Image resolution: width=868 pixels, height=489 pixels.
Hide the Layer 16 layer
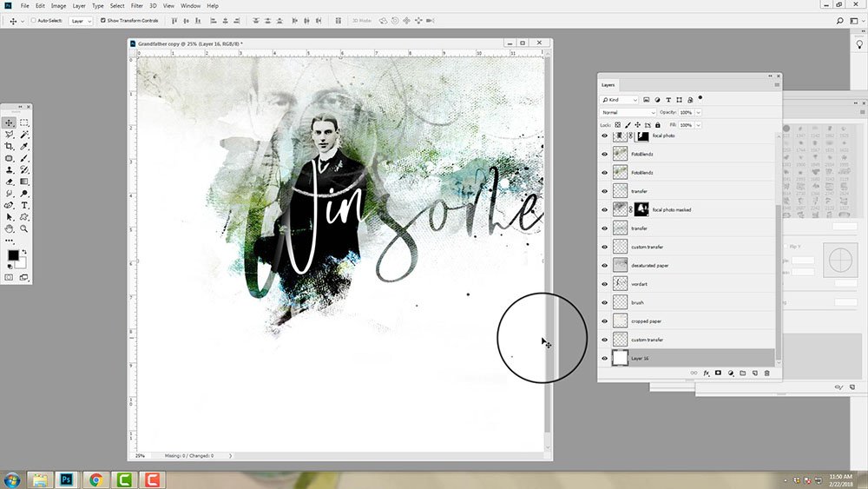click(x=604, y=359)
